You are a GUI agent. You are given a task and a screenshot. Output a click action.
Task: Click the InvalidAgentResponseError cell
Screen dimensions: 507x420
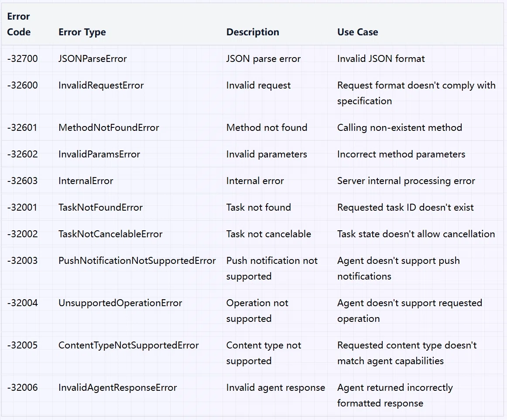click(118, 388)
